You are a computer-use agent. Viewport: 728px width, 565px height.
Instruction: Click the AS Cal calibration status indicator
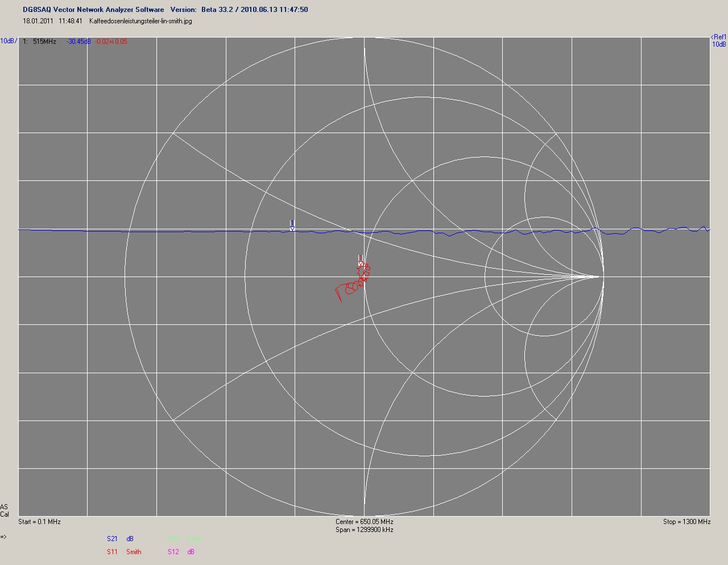point(5,510)
